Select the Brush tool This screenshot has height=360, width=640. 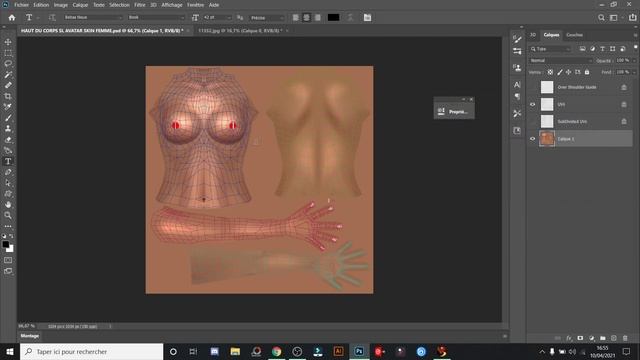(8, 118)
